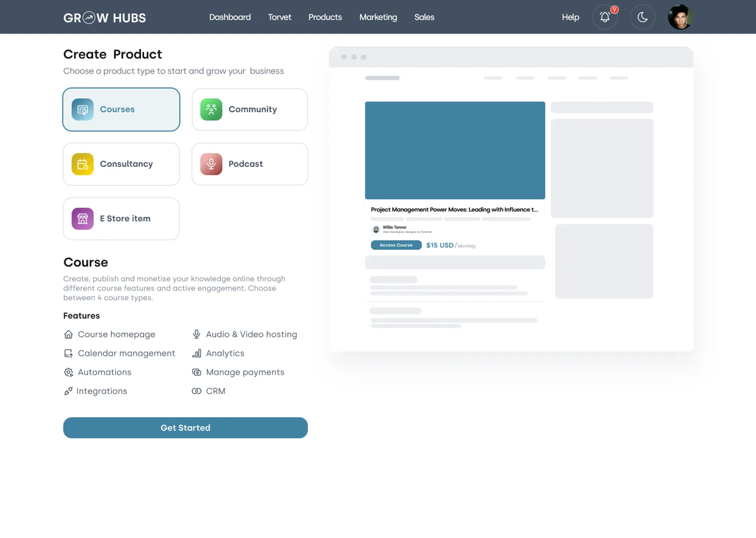
Task: Click the yellow Consultancy calendar icon
Action: [83, 164]
